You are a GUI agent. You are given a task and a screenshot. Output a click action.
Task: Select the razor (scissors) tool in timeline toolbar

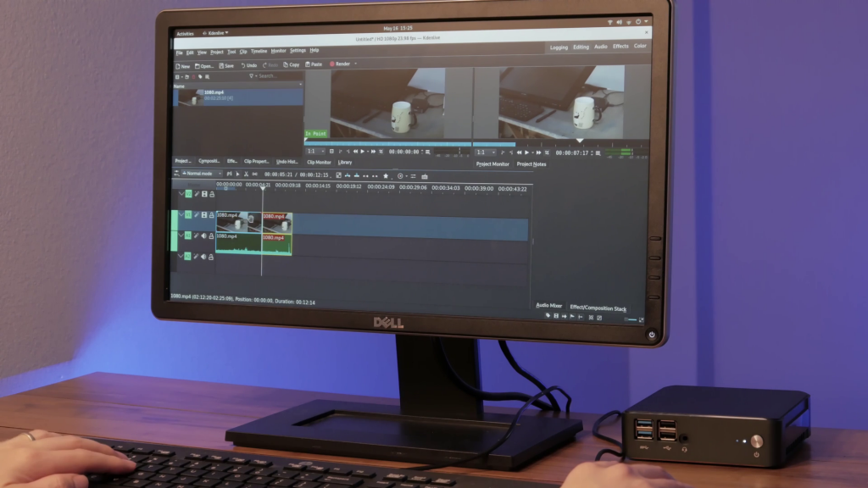(x=247, y=174)
